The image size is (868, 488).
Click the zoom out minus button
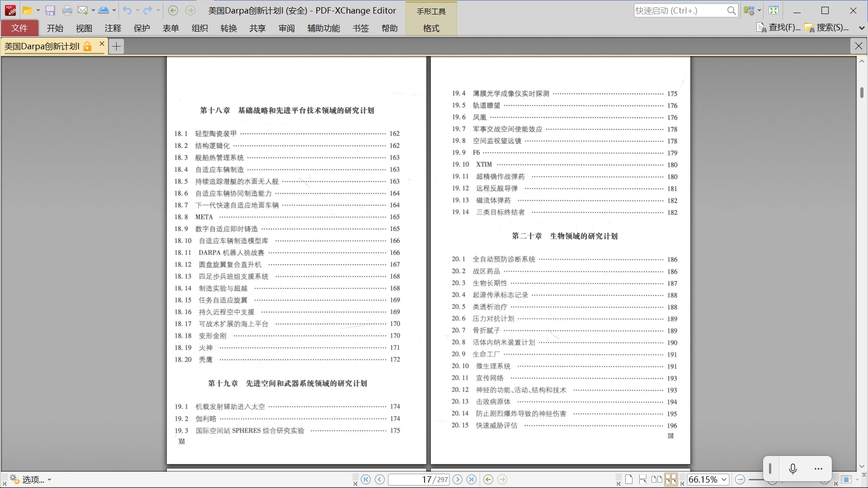coord(740,479)
